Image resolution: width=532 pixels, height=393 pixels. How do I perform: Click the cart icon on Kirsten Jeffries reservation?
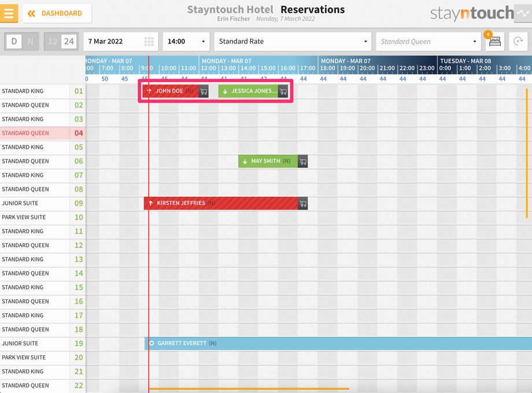click(302, 204)
